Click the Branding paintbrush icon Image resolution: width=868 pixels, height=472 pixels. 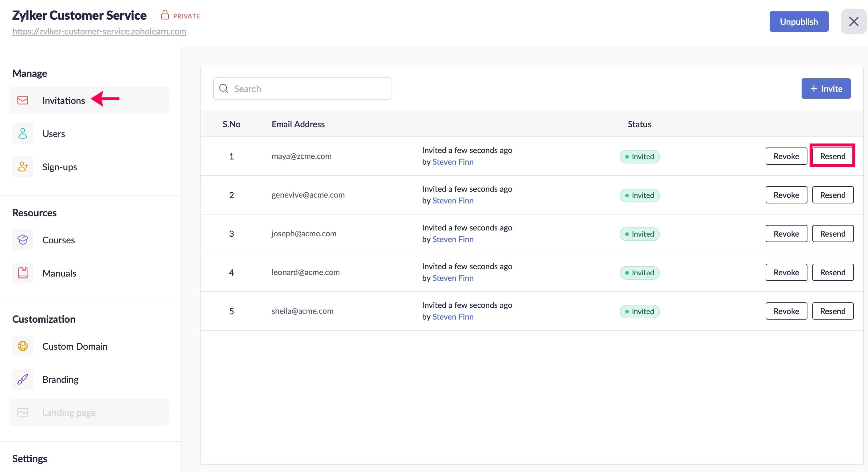coord(22,380)
